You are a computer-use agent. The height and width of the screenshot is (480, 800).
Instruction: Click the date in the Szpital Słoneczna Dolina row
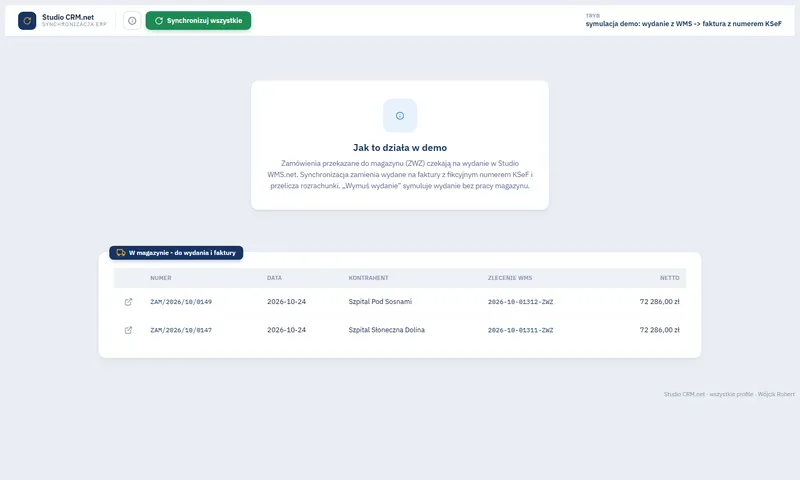[286, 330]
